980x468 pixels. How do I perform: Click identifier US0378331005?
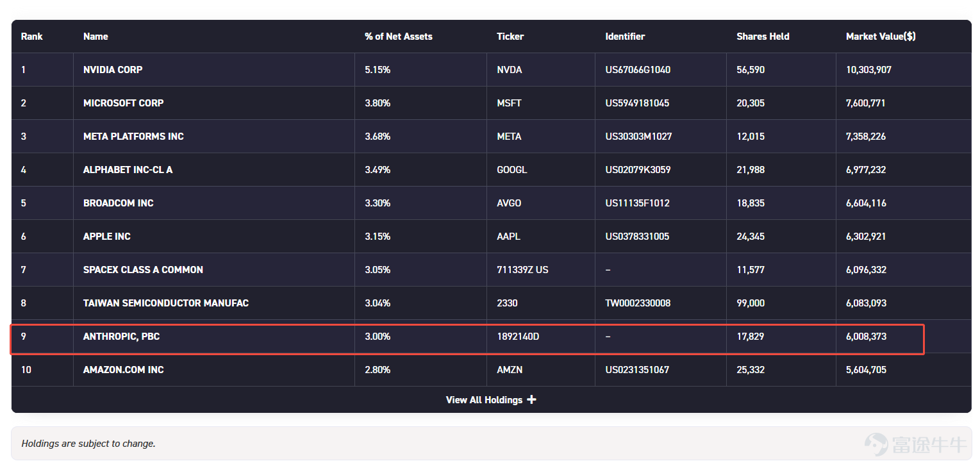[637, 236]
